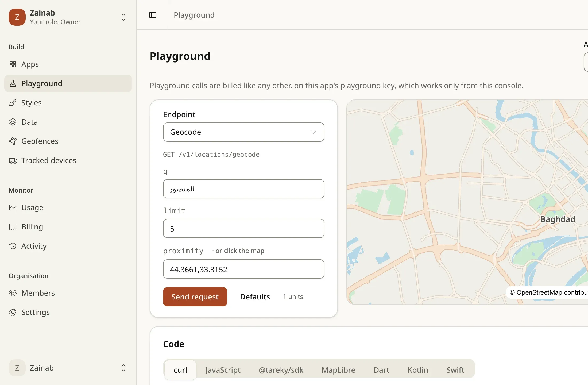Image resolution: width=588 pixels, height=385 pixels.
Task: Focus the proximity coordinates field
Action: click(x=243, y=269)
